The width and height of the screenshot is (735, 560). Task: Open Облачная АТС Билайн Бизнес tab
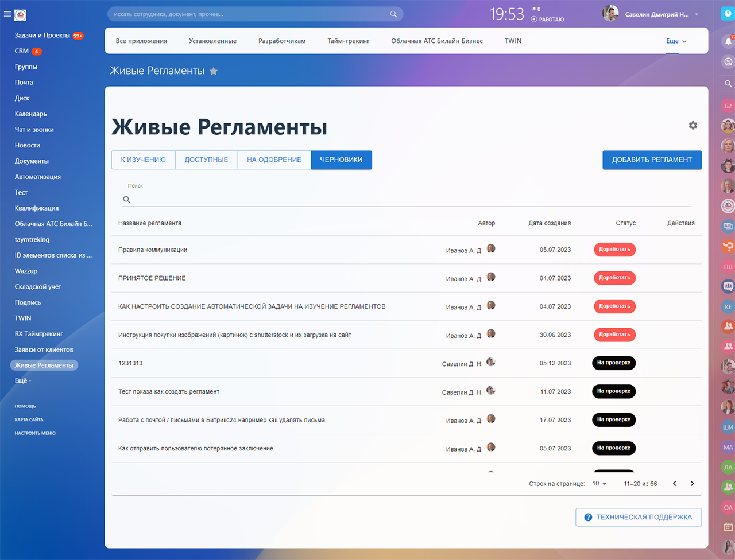coord(437,41)
